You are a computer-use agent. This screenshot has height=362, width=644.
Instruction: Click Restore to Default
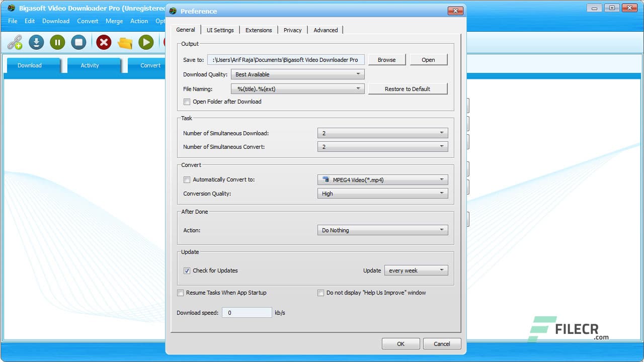tap(408, 88)
